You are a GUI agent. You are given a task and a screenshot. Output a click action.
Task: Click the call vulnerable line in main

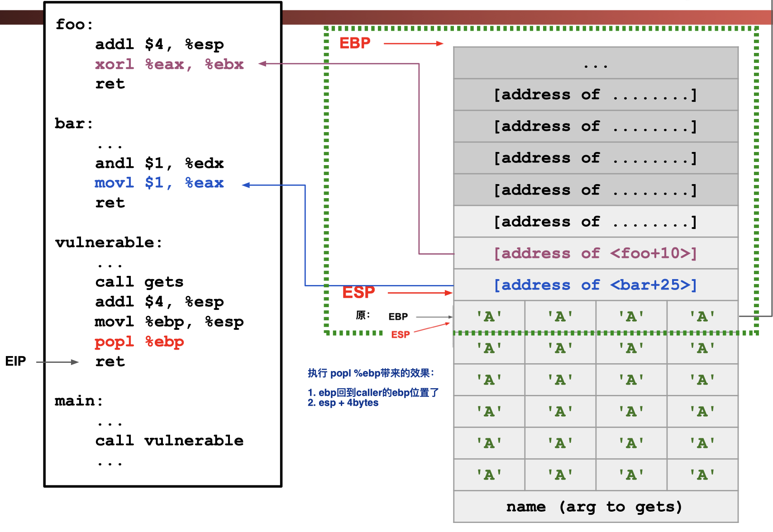click(x=169, y=440)
